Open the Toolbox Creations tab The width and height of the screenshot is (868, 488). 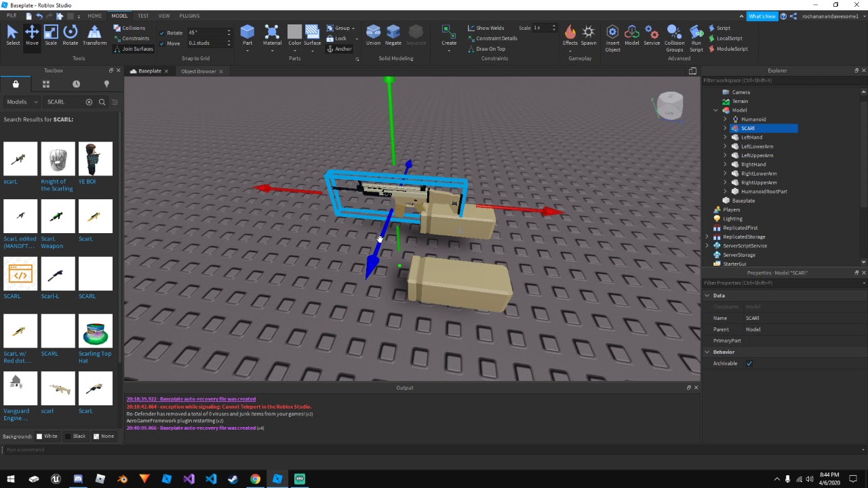click(x=106, y=84)
